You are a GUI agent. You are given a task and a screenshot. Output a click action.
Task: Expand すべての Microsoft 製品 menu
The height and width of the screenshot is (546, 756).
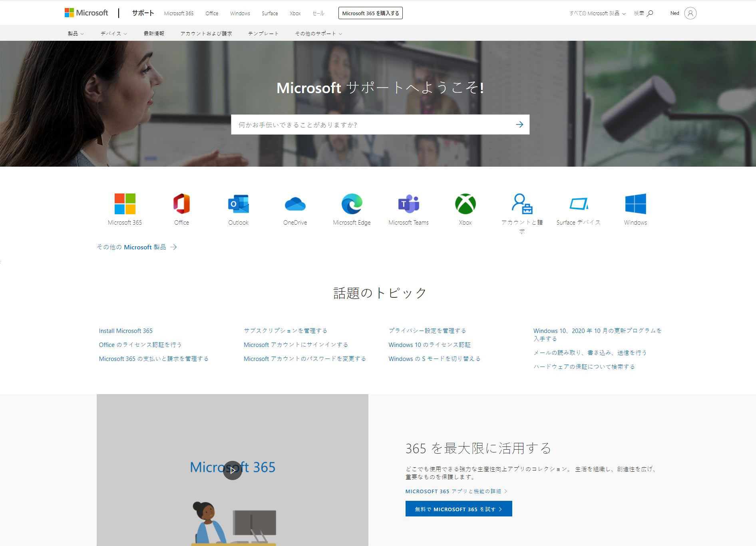(x=597, y=13)
